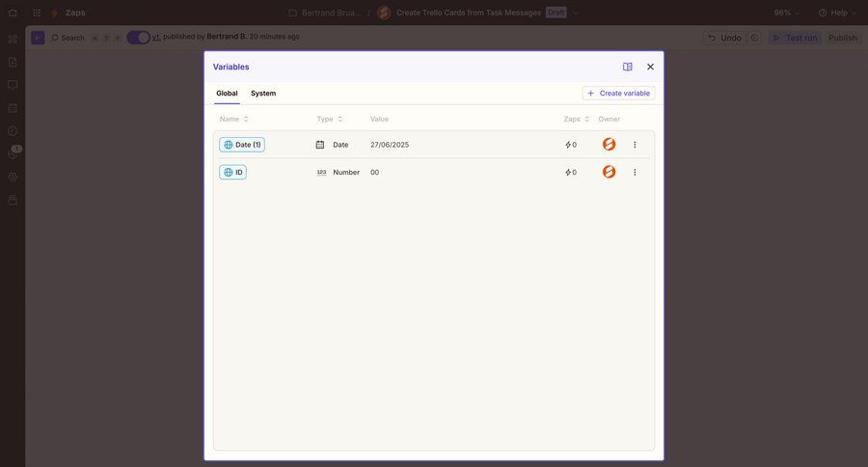Open the variables documentation book icon
This screenshot has height=467, width=868.
(627, 67)
